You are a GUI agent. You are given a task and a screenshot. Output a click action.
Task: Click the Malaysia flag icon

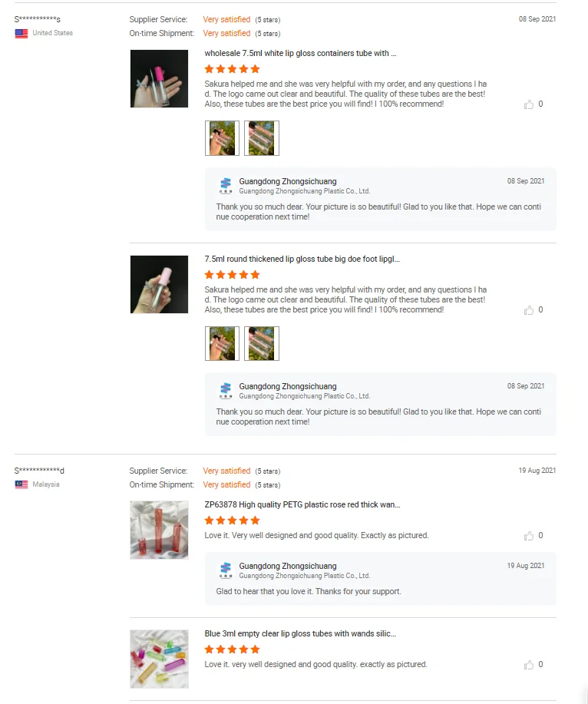(x=21, y=484)
